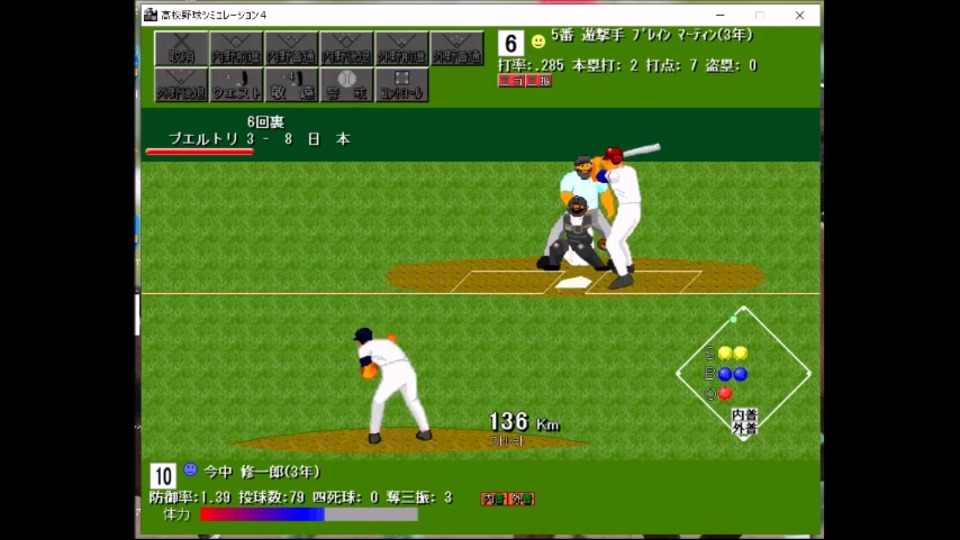This screenshot has height=540, width=960.
Task: Click the RBI stat '打点: 7'
Action: click(x=672, y=66)
